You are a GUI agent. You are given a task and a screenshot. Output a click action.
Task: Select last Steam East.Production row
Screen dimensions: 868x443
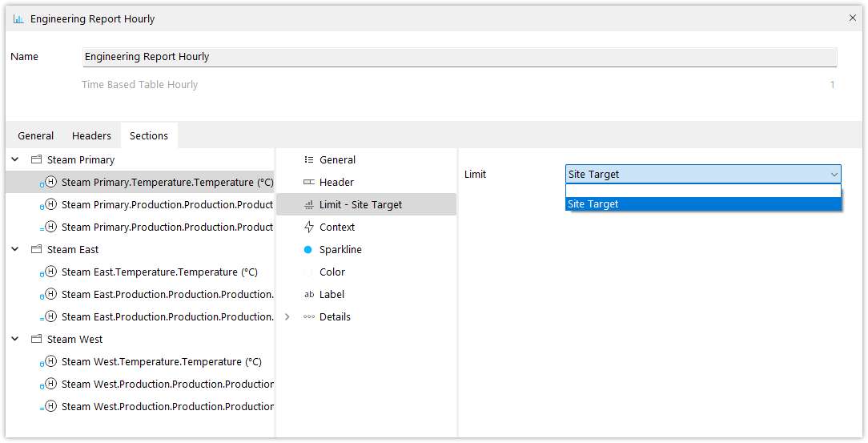tap(140, 316)
